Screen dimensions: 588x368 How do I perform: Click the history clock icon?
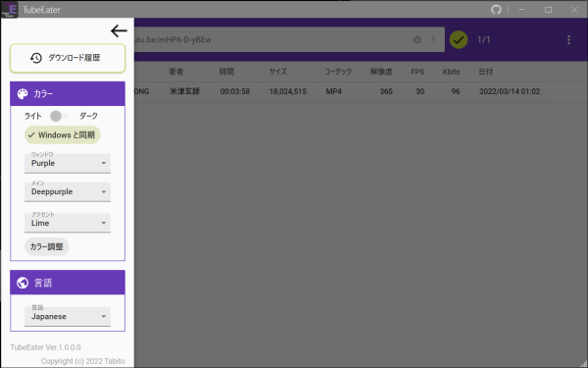click(36, 58)
